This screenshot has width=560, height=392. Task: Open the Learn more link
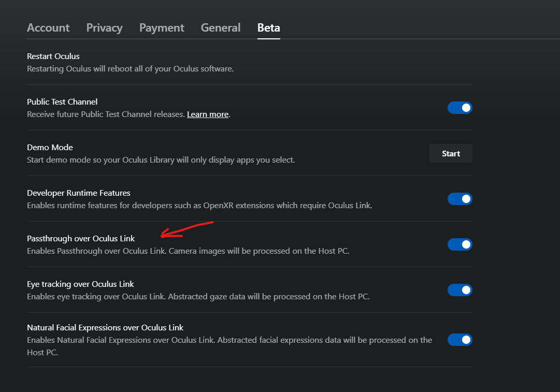207,114
